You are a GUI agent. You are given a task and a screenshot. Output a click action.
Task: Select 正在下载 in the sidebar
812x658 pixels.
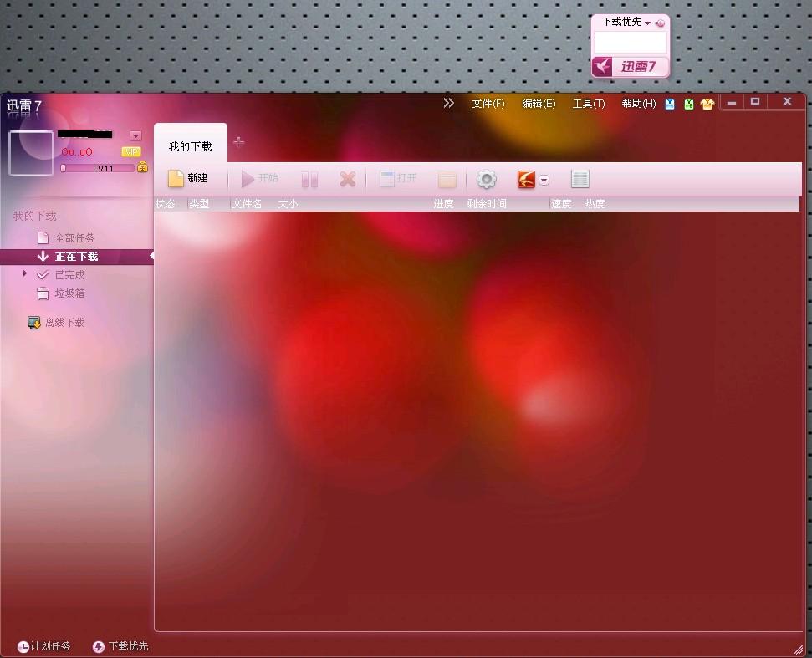click(x=77, y=257)
